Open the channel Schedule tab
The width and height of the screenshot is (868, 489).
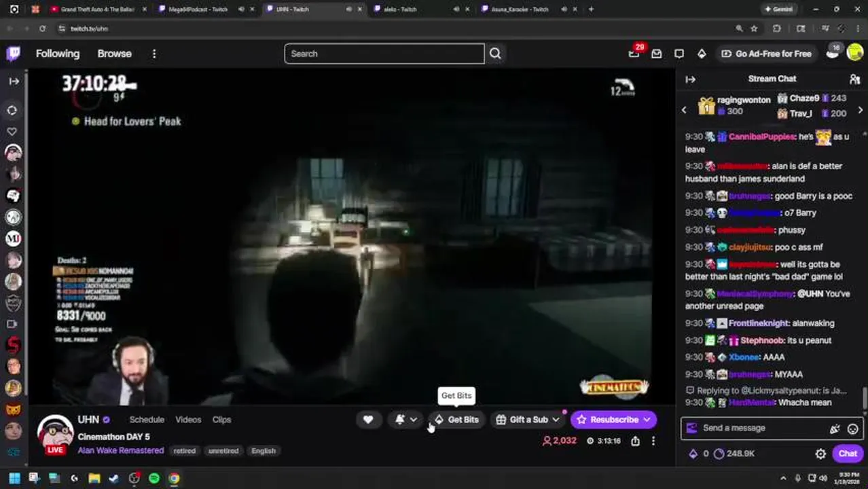pos(147,420)
